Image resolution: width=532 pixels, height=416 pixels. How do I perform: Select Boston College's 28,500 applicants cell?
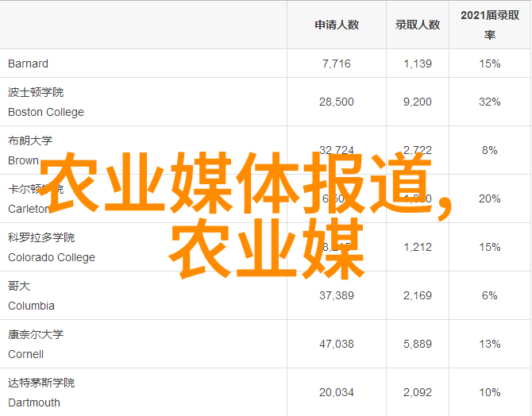337,102
